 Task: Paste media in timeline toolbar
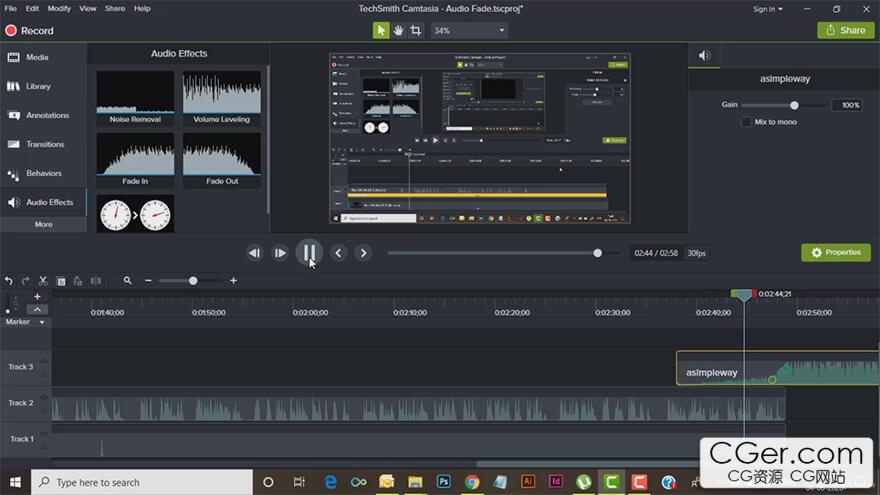77,281
